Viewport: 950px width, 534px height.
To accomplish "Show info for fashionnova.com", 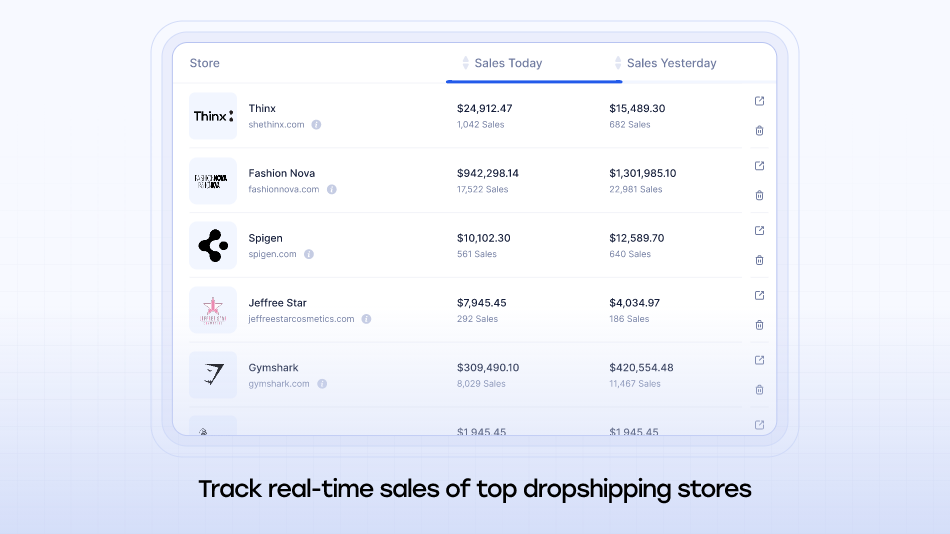I will click(331, 189).
